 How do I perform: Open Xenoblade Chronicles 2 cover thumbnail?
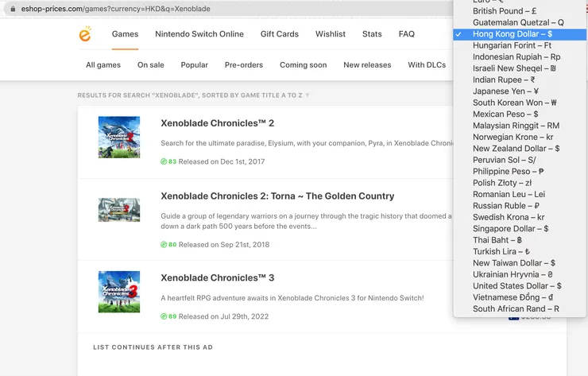point(119,137)
